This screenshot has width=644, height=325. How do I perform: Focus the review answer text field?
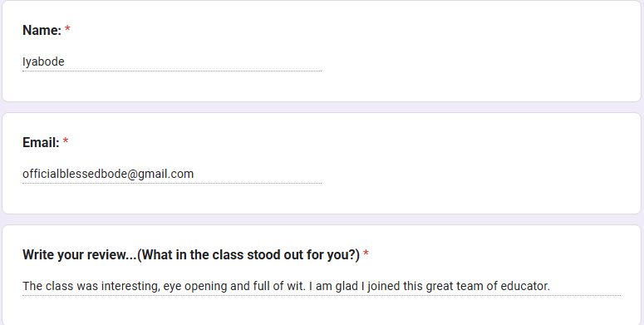coord(322,286)
